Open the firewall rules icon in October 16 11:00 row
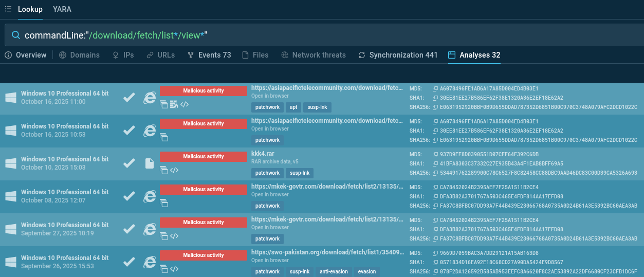644x277 pixels. pos(174,104)
